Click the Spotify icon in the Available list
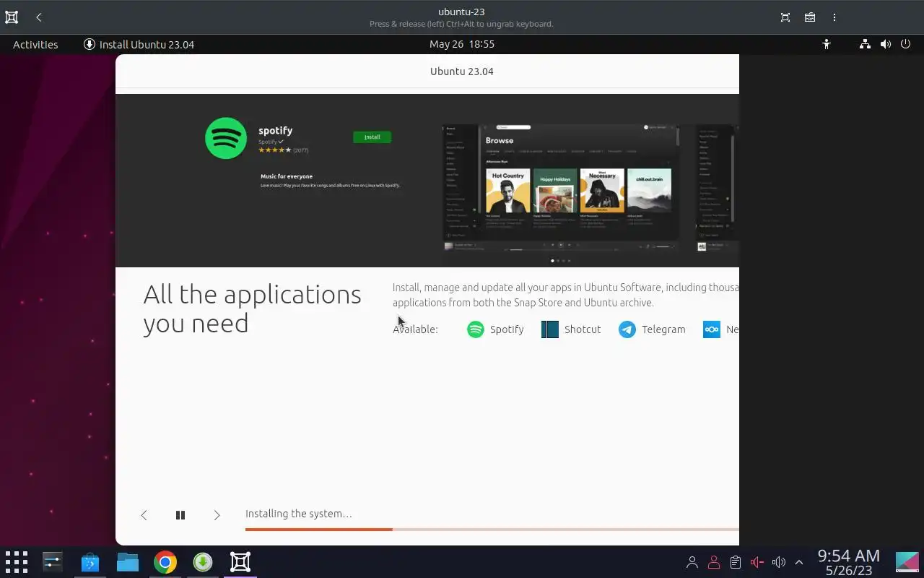Viewport: 924px width, 578px height. click(475, 329)
